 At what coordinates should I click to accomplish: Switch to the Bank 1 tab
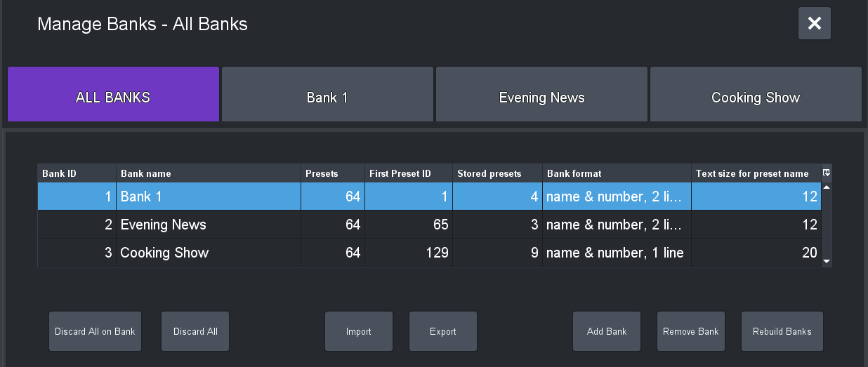point(327,95)
